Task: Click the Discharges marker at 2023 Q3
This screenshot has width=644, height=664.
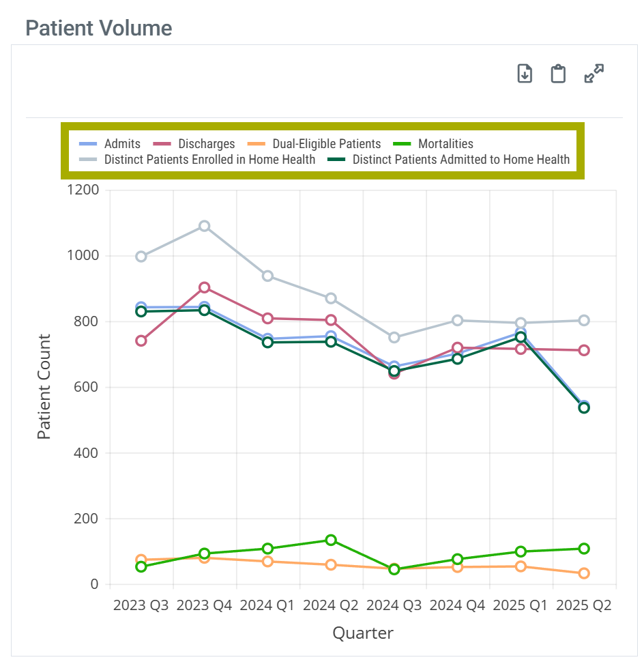Action: [141, 341]
